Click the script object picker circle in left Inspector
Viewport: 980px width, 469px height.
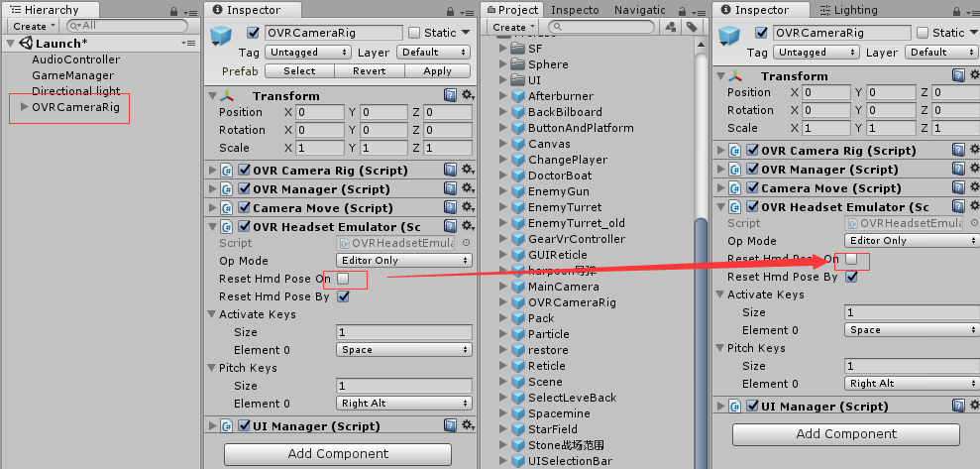(466, 243)
